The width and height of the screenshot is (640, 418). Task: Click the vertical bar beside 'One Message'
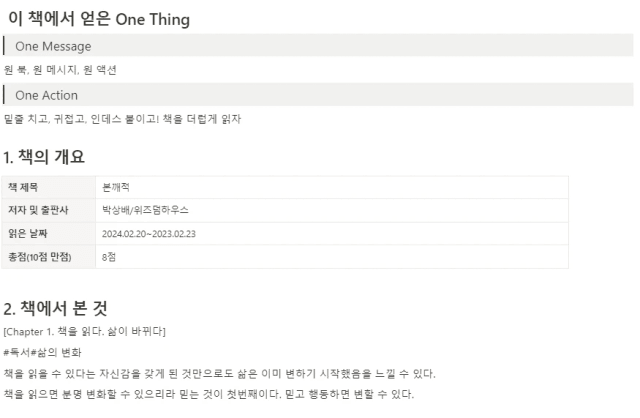tap(4, 46)
